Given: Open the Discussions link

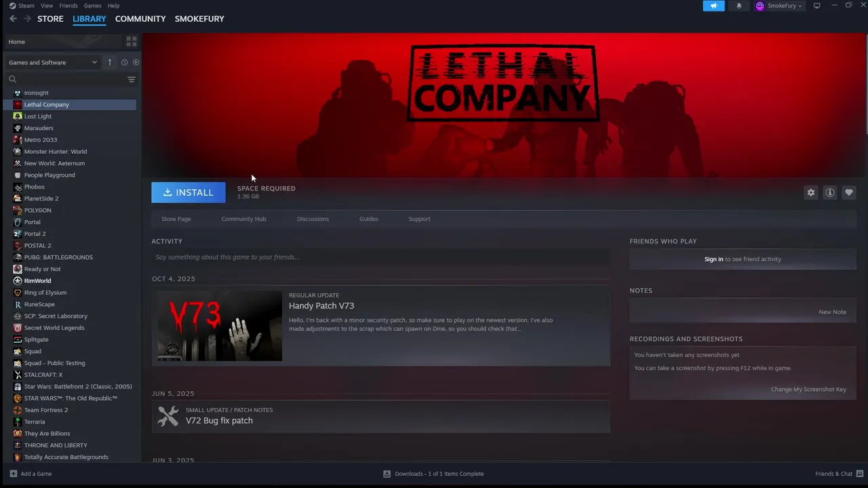Looking at the screenshot, I should pos(313,219).
